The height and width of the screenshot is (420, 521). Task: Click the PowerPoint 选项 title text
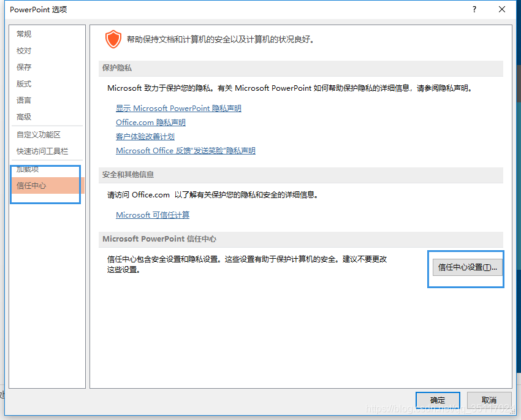point(39,10)
